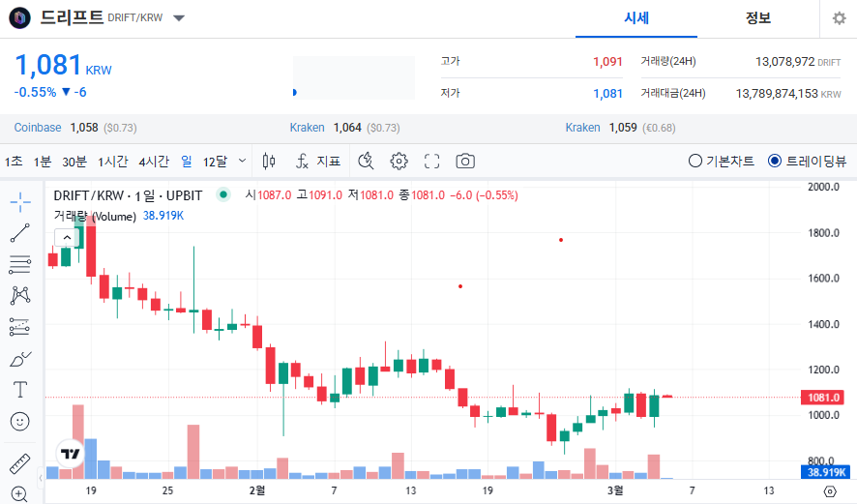The image size is (857, 504).
Task: Select the zoom in tool
Action: click(19, 494)
